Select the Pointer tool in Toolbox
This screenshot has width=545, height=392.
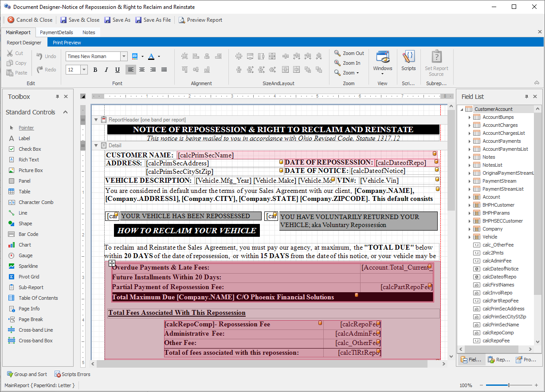pos(26,128)
